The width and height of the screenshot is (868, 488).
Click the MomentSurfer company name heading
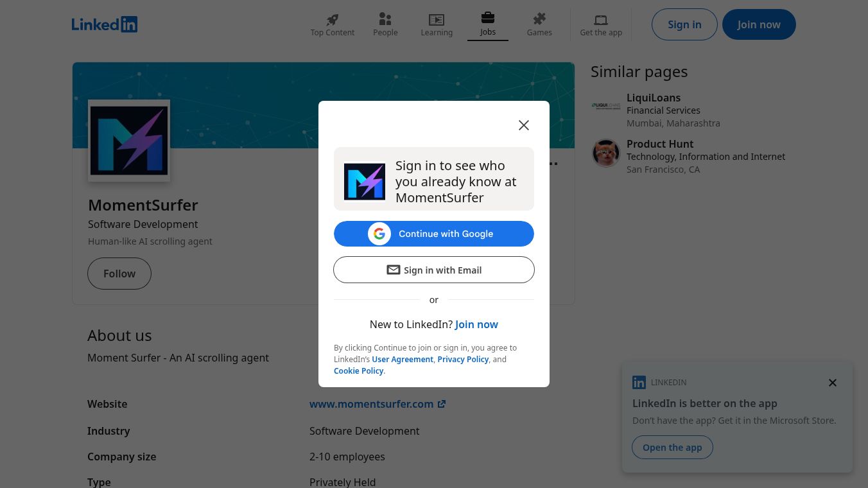(x=143, y=205)
